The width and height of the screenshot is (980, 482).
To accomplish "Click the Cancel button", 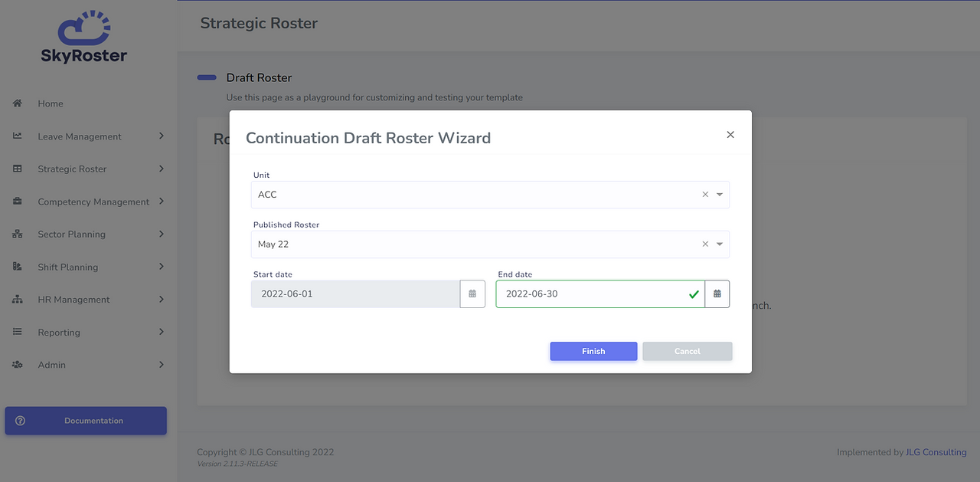I will pyautogui.click(x=688, y=351).
